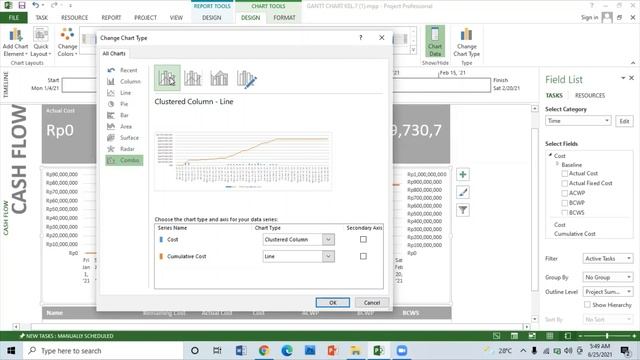Image resolution: width=640 pixels, height=360 pixels.
Task: Click the Windows search box
Action: (104, 351)
